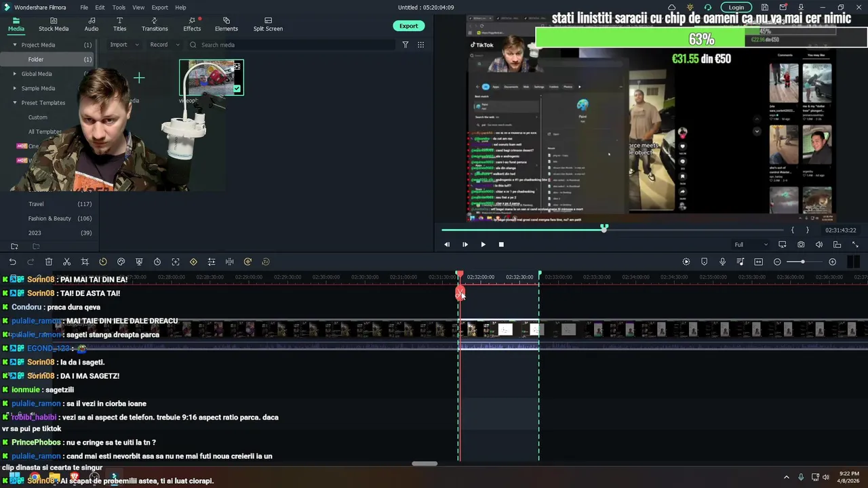Take a snapshot with camera icon
The height and width of the screenshot is (488, 868).
tap(801, 245)
